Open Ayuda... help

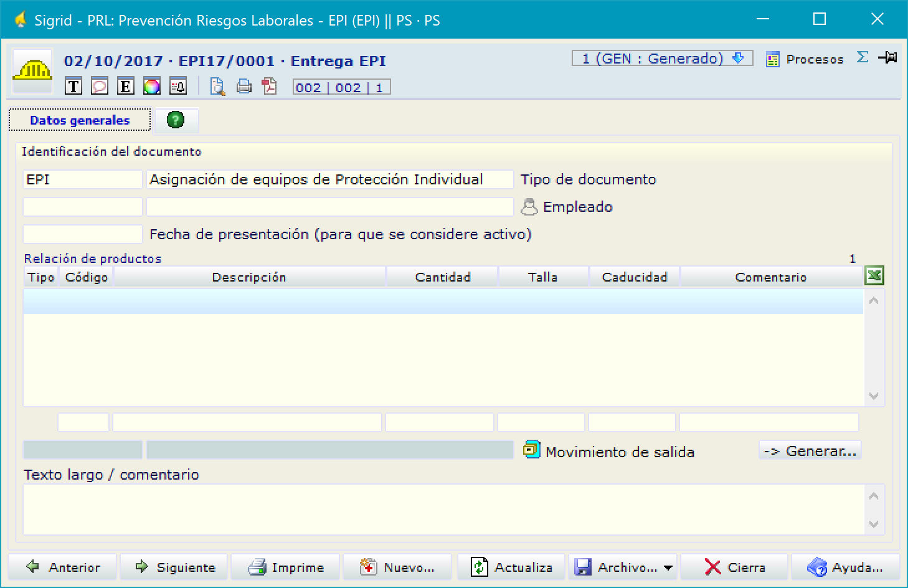[846, 567]
